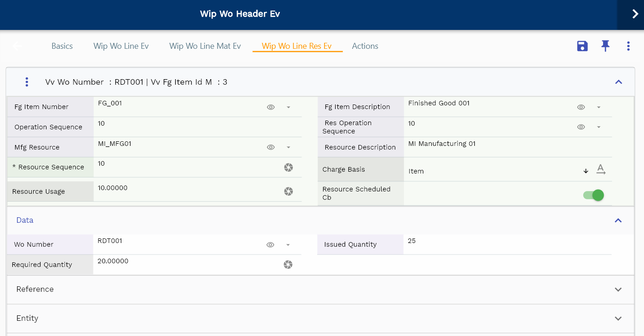This screenshot has height=336, width=644.
Task: Pin the page with the pushpin icon
Action: (x=605, y=46)
